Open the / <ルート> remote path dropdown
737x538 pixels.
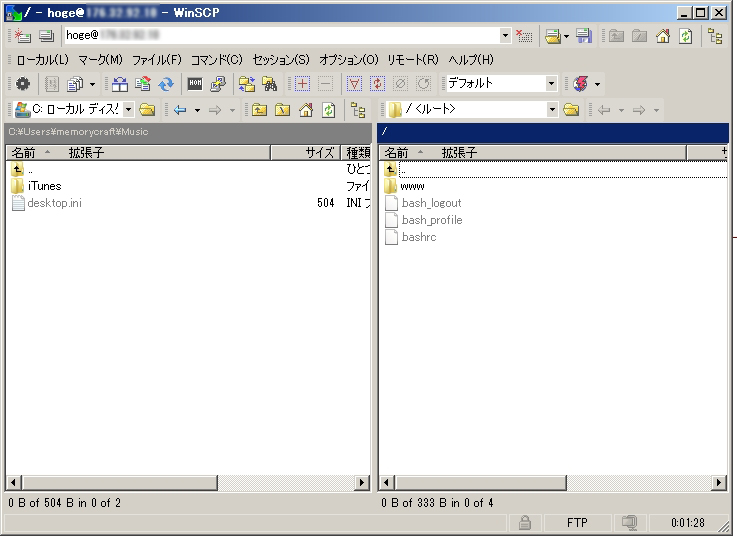coord(552,109)
